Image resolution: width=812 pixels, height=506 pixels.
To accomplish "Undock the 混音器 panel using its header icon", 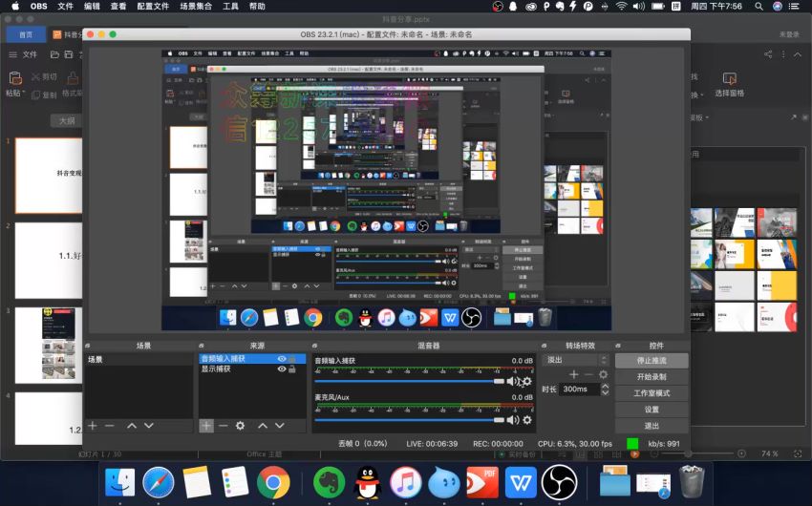I will pyautogui.click(x=315, y=346).
